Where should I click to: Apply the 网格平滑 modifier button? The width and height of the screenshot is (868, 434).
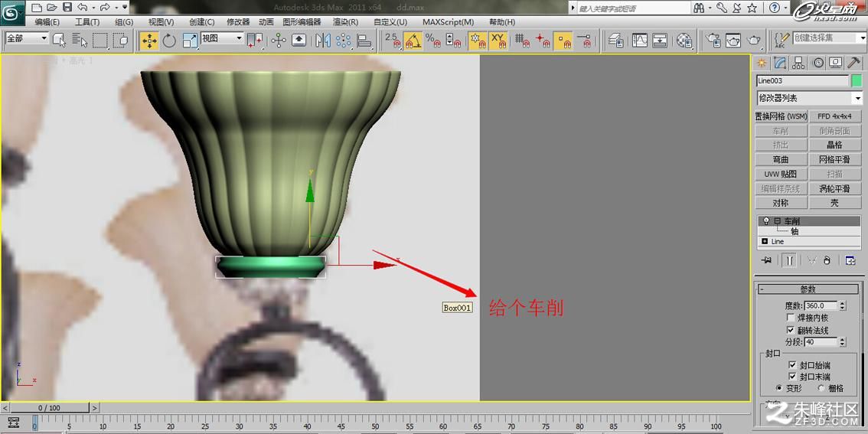[835, 159]
